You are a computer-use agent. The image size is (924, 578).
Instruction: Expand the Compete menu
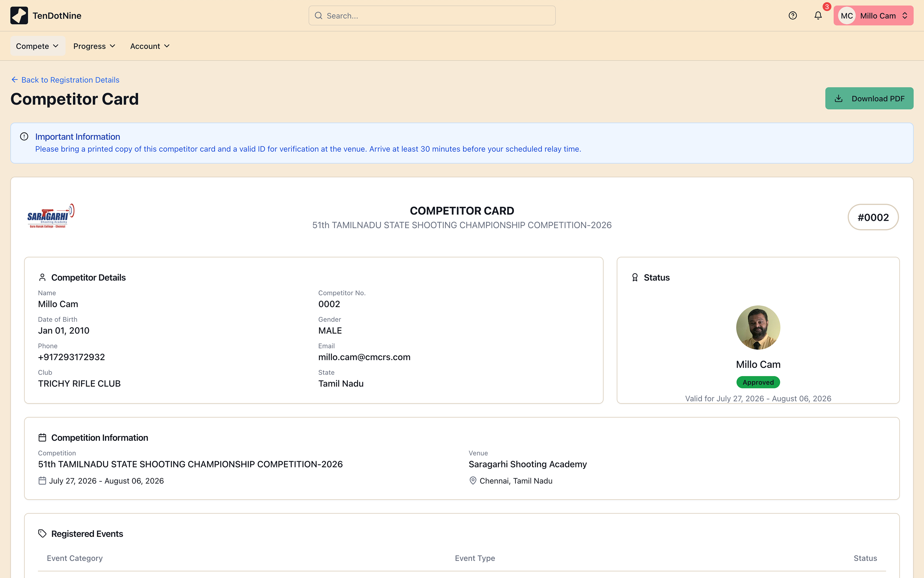38,46
